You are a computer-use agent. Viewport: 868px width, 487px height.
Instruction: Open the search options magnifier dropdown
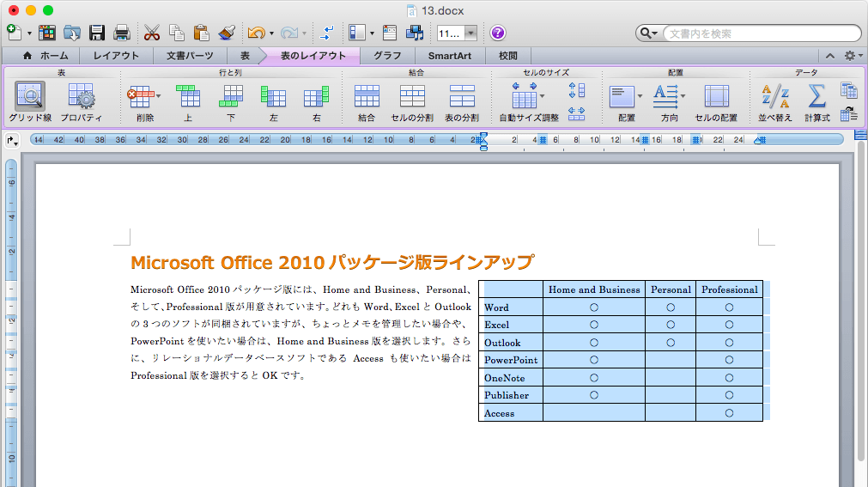coord(649,33)
